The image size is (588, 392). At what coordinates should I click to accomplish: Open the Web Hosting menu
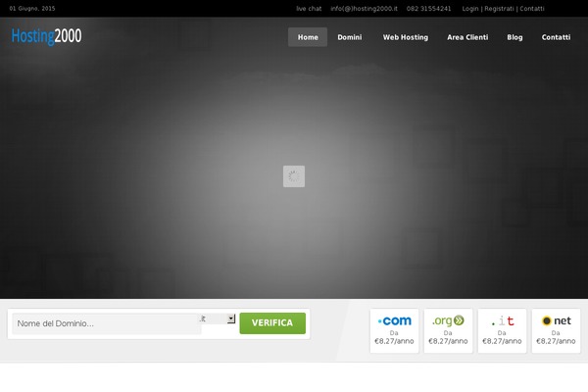click(x=406, y=37)
